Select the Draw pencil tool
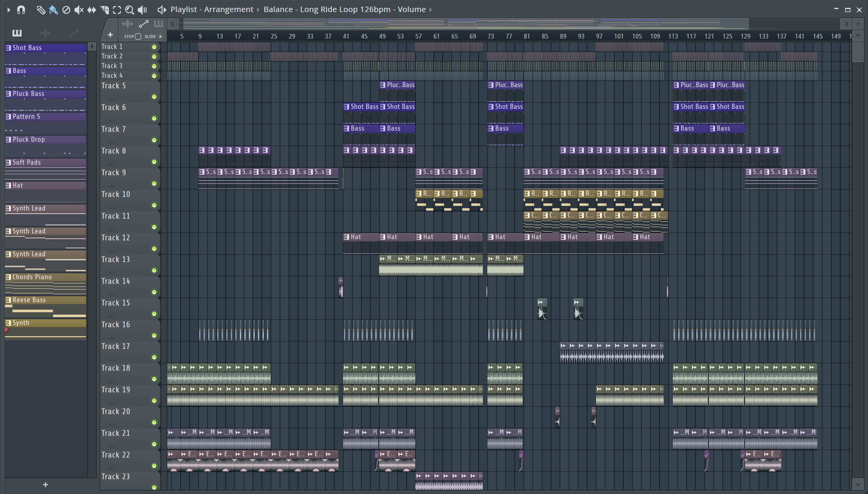This screenshot has width=868, height=494. 41,10
